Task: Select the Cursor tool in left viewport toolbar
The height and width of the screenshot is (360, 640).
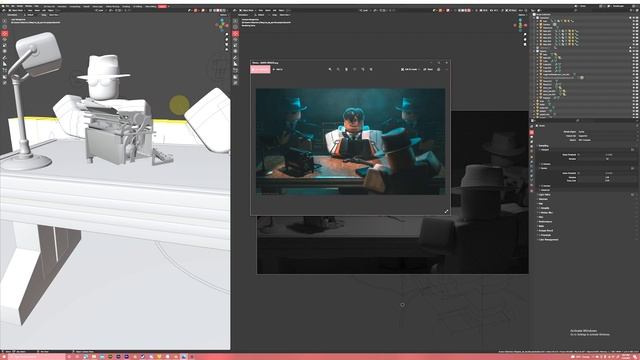Action: [x=4, y=27]
